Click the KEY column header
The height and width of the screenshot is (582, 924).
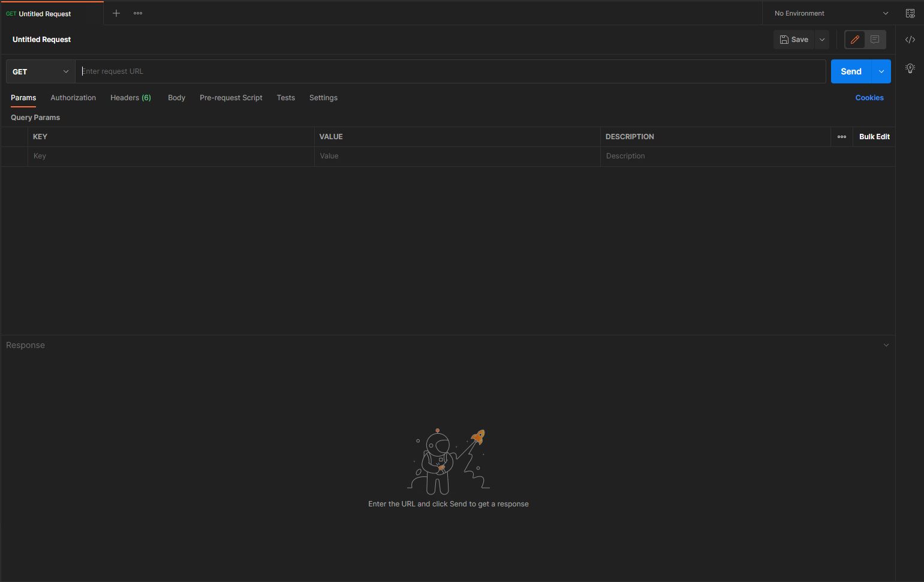coord(40,137)
